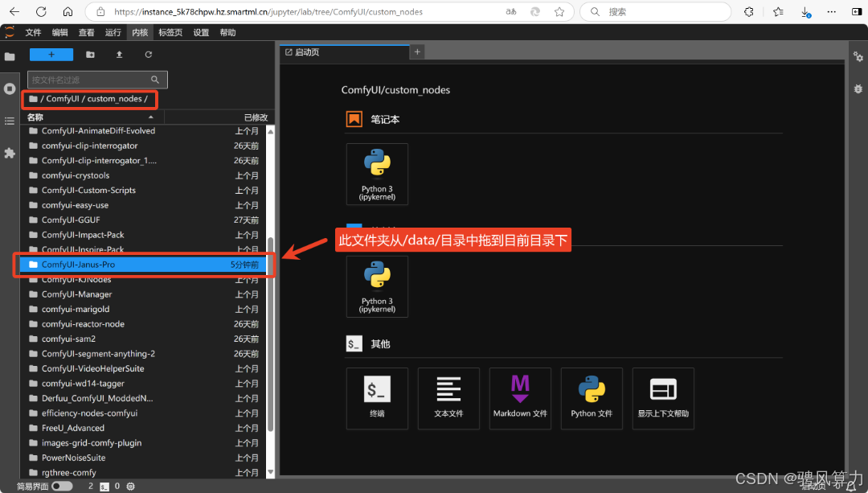Launch Python 3 notebook under 笔记本
The width and height of the screenshot is (868, 493).
[377, 174]
